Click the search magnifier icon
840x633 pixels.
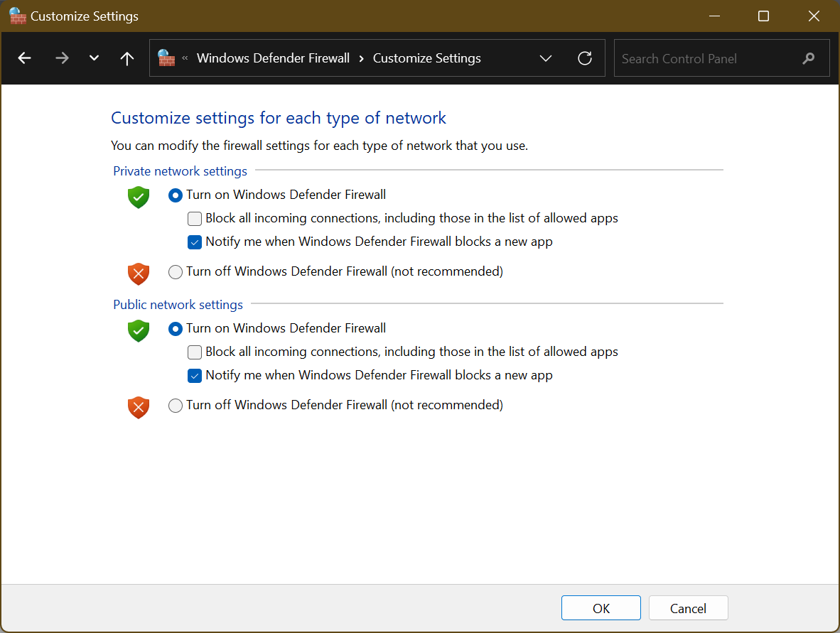click(808, 58)
